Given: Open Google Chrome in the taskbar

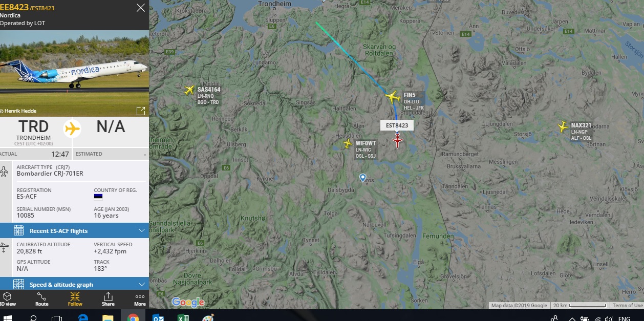Looking at the screenshot, I should (133, 316).
